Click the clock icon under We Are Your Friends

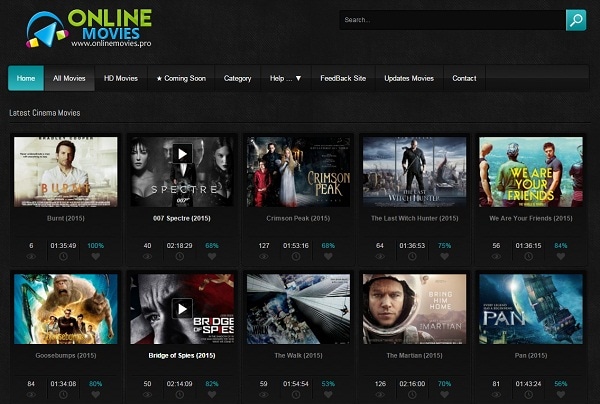[528, 257]
